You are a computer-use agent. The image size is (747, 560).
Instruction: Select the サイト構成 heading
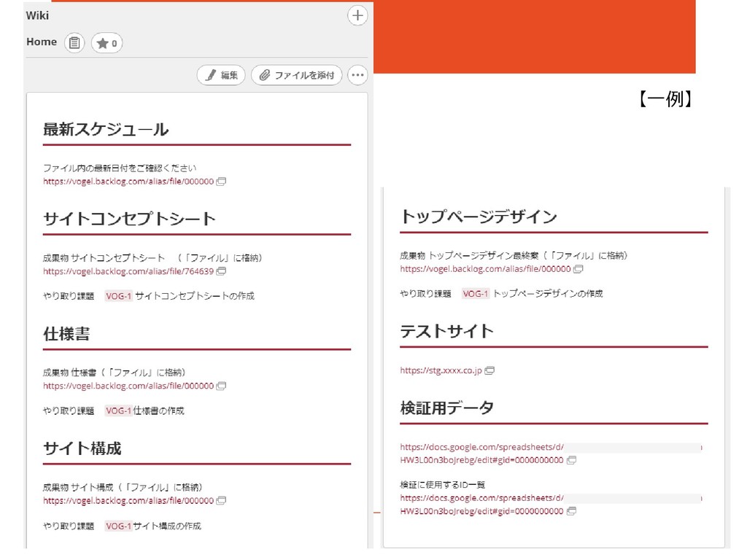pos(82,448)
